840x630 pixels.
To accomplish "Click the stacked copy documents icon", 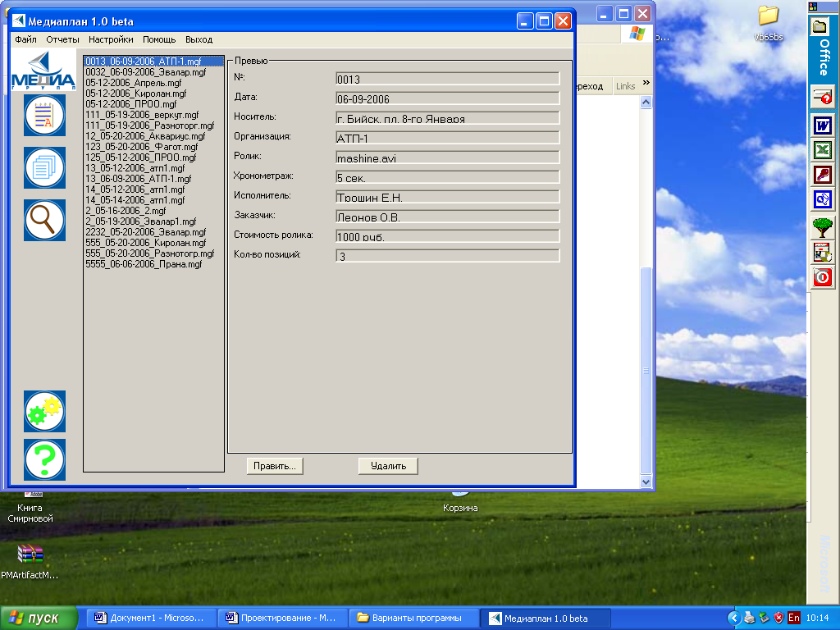I will click(44, 167).
